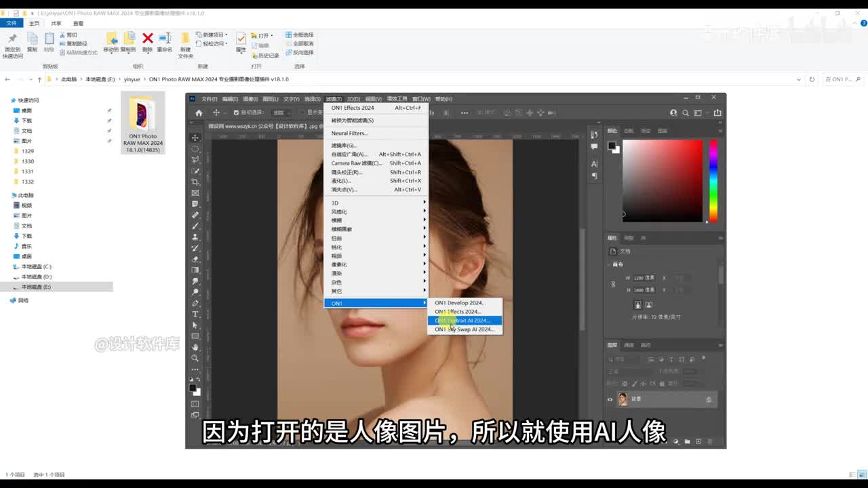Select the Zoom magnifier tool
Screen dimensions: 868x488
[195, 358]
